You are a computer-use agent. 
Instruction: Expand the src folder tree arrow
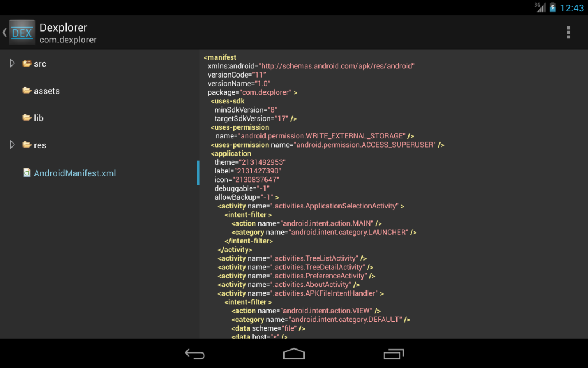(12, 64)
